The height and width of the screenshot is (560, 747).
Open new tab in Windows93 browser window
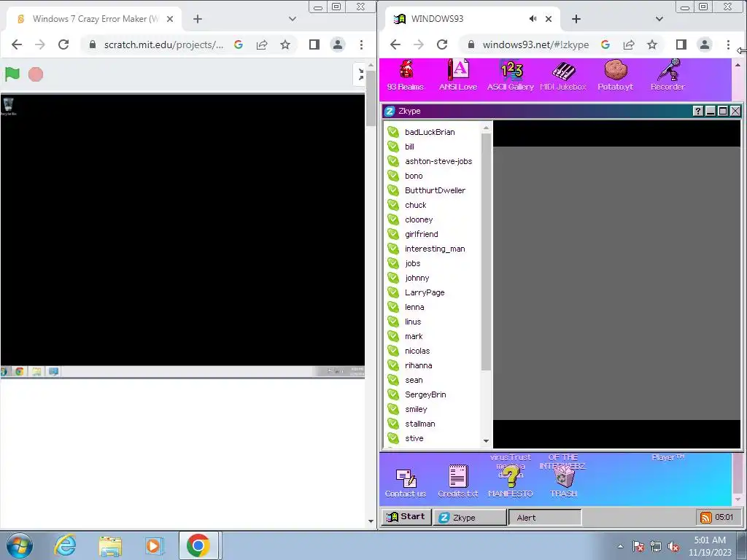(x=576, y=18)
